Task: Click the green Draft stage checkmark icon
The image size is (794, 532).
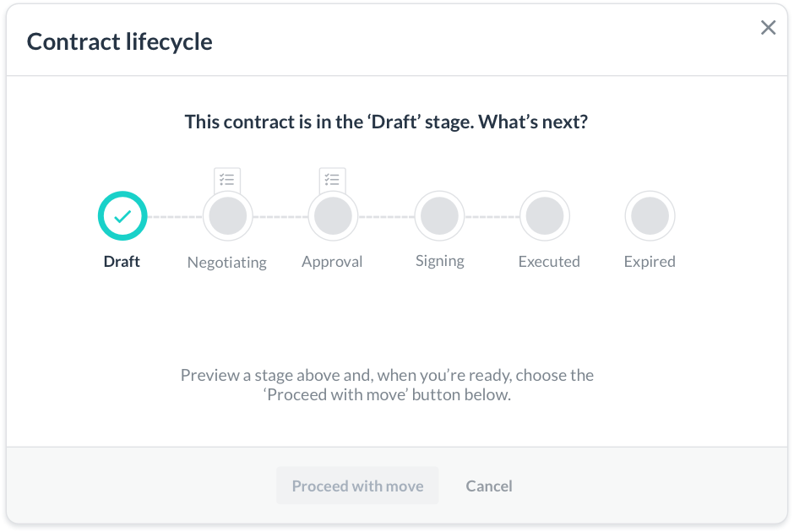Action: click(122, 215)
